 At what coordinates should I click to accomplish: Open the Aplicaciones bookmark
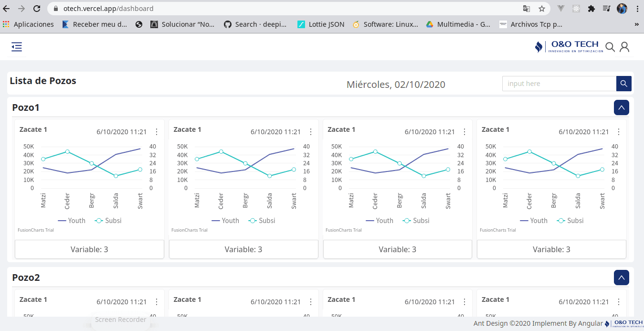click(x=29, y=24)
